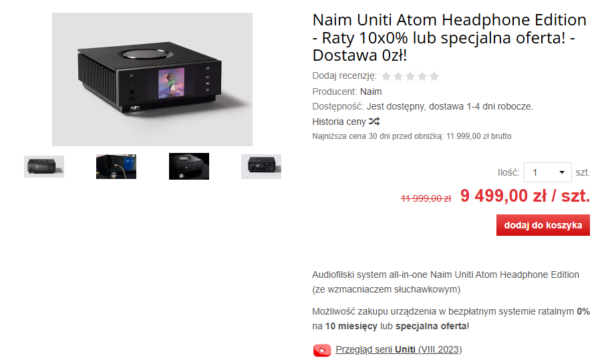Click the Naim producer link
Screen dimensions: 602x364
tap(371, 92)
